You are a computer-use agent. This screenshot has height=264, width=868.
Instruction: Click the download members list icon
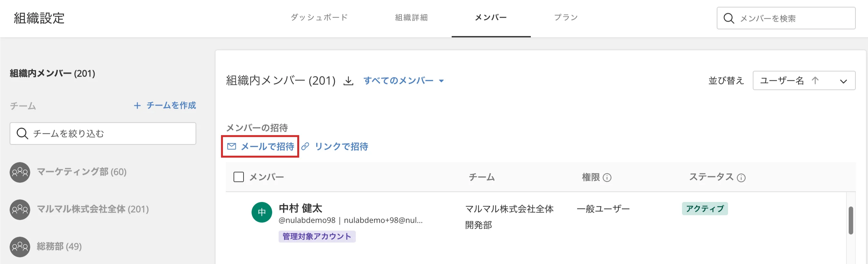point(348,81)
